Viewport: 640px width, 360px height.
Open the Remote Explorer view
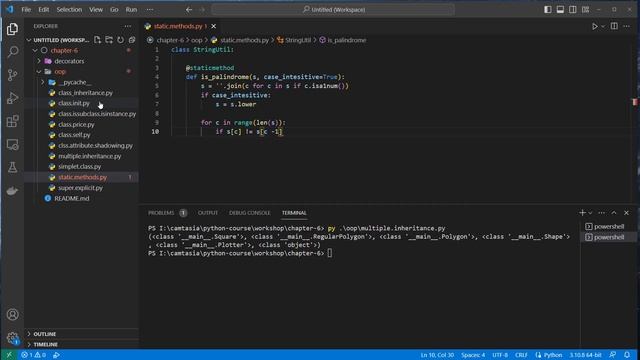click(x=13, y=144)
